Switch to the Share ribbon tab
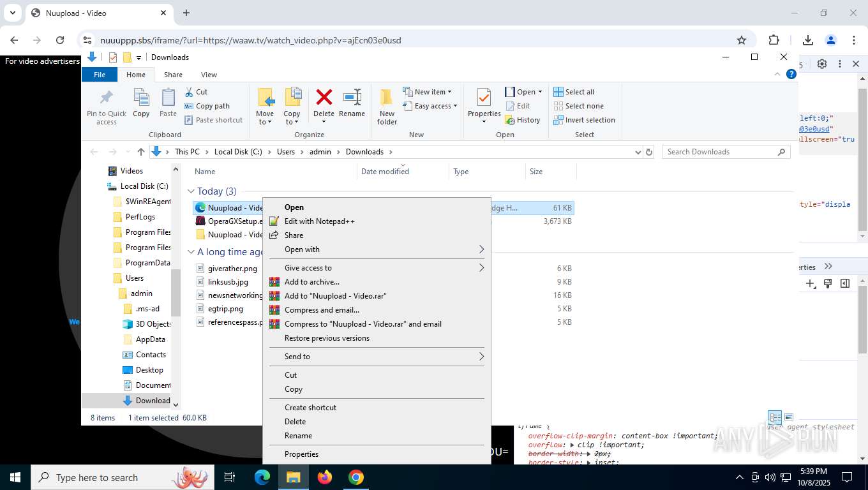The width and height of the screenshot is (868, 490). coord(173,75)
